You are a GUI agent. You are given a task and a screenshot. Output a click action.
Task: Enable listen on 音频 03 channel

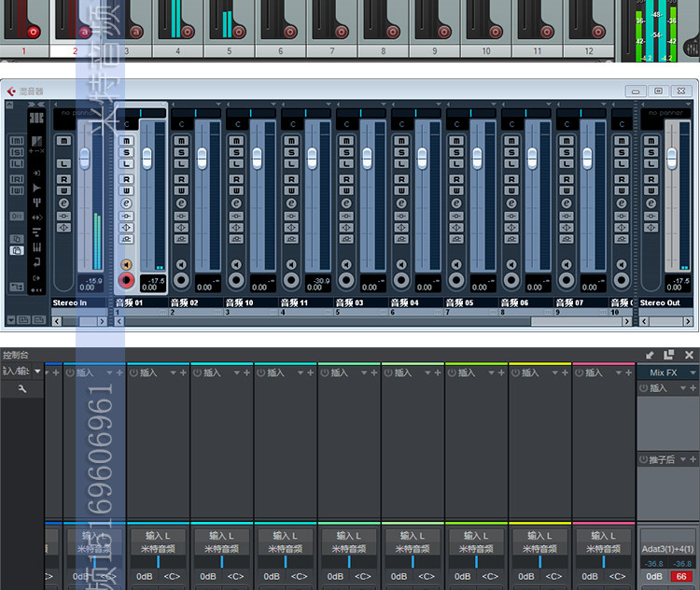click(346, 164)
